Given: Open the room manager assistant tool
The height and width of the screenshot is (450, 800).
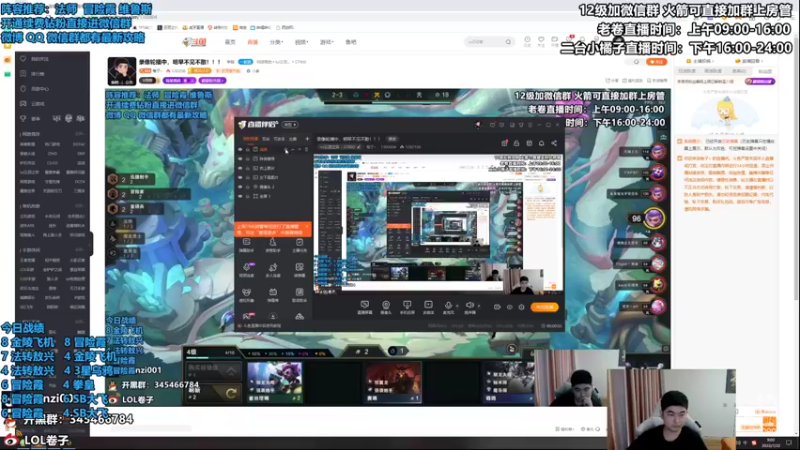Looking at the screenshot, I should (x=273, y=244).
